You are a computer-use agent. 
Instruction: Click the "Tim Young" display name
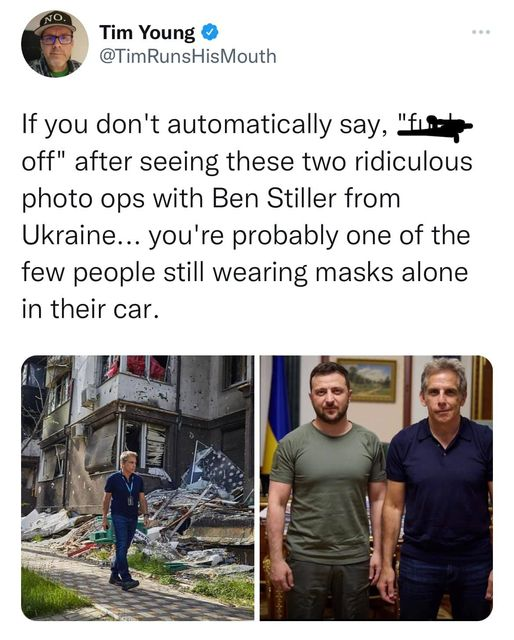[147, 33]
